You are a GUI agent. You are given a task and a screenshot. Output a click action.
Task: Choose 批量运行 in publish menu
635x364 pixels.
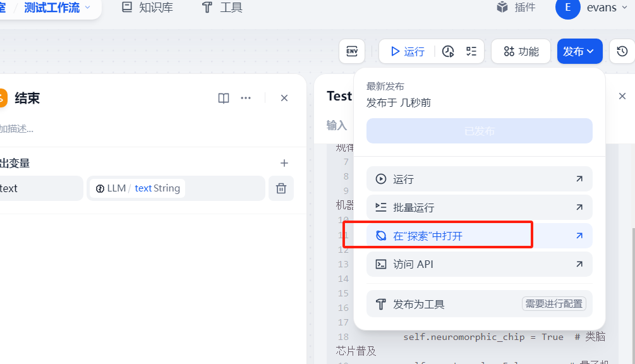click(479, 207)
